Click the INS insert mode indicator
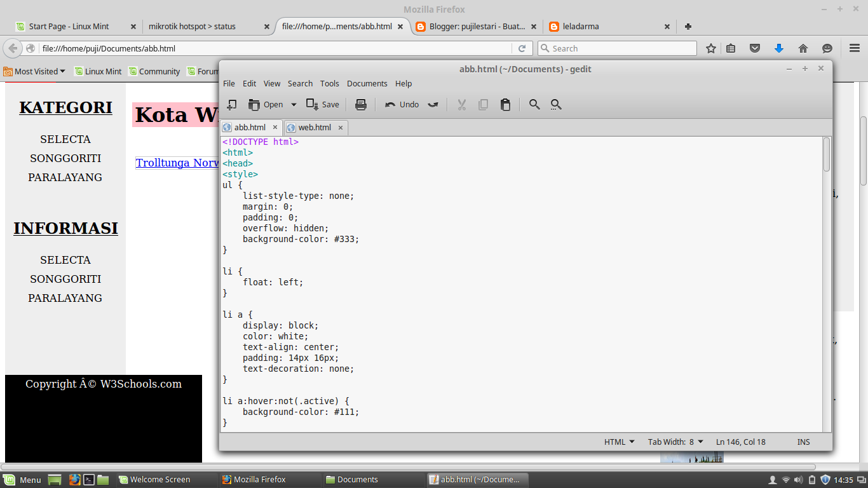This screenshot has width=868, height=488. (803, 442)
